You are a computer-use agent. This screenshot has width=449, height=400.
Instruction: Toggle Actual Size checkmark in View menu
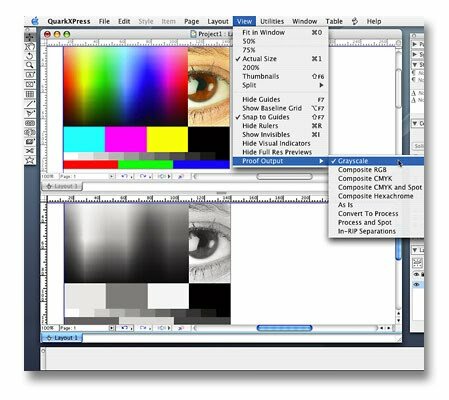(x=281, y=59)
